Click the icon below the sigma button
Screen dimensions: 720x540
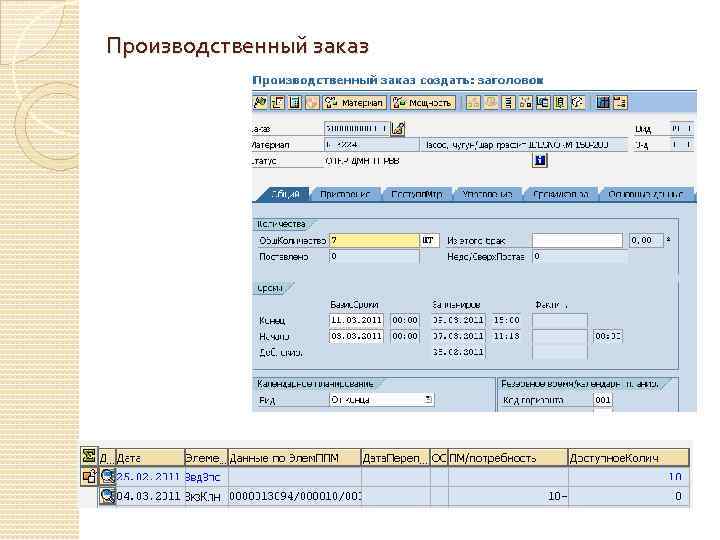89,476
